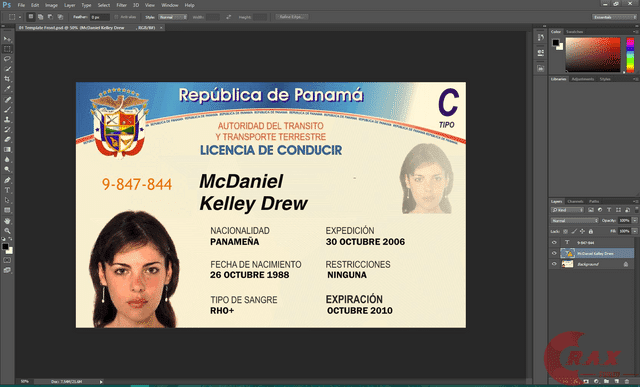Open the layer filter Kind dropdown
This screenshot has width=640, height=387.
tap(568, 210)
